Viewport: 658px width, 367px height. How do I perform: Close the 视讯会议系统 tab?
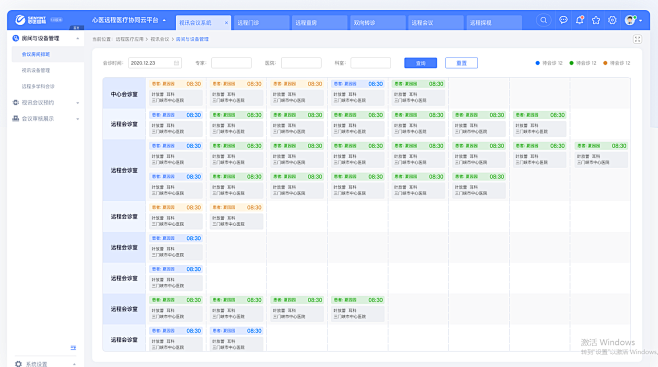(x=227, y=23)
